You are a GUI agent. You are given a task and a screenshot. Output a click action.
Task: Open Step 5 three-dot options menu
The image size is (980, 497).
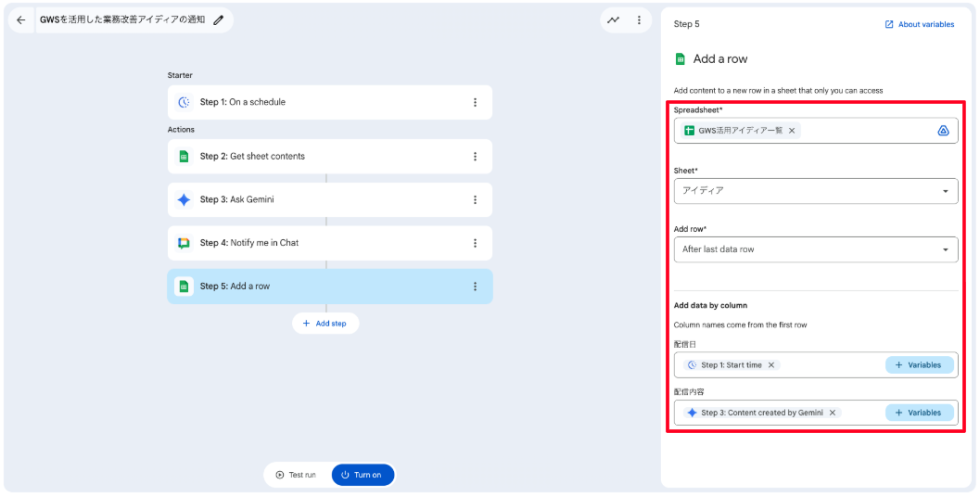coord(475,287)
